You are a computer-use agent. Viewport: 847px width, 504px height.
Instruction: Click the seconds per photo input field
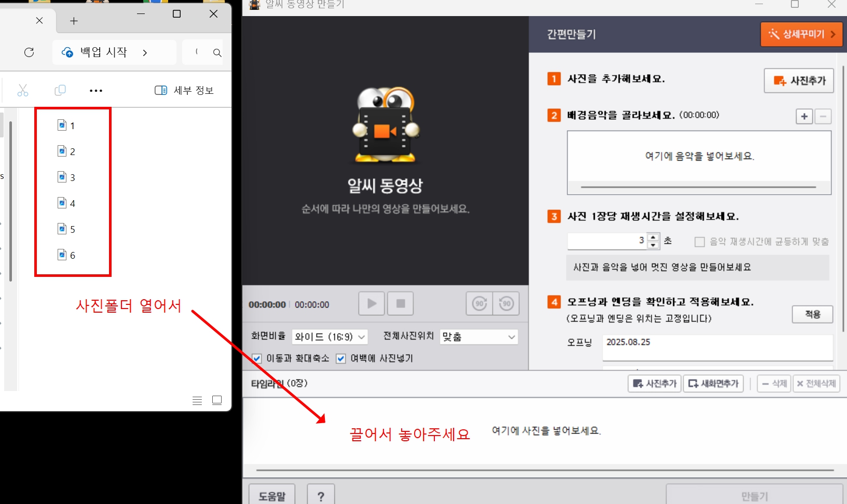[x=607, y=241]
